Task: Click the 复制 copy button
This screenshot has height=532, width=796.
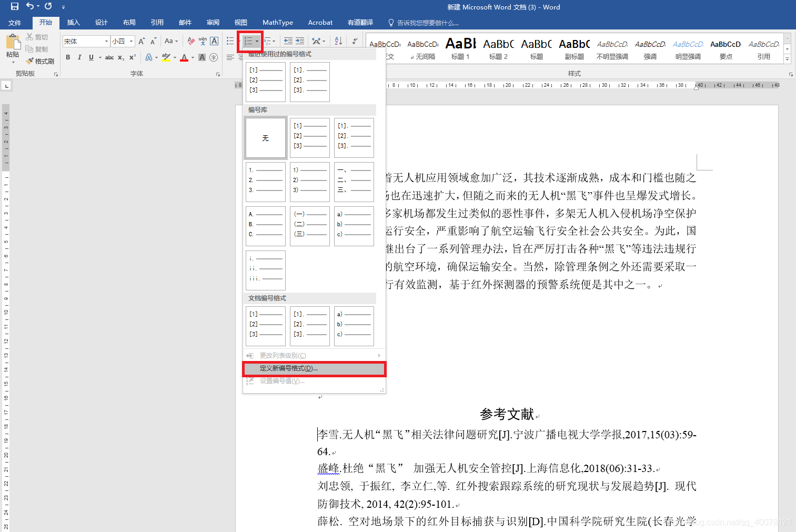Action: pyautogui.click(x=37, y=49)
